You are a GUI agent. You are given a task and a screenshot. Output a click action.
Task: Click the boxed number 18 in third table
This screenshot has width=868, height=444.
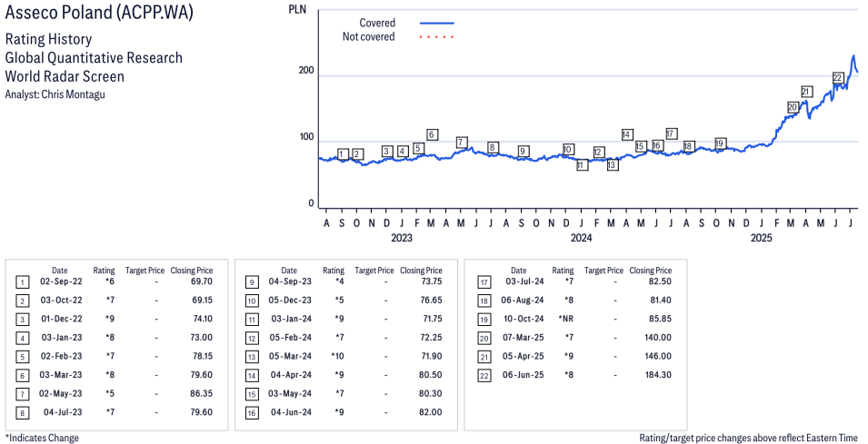point(484,301)
